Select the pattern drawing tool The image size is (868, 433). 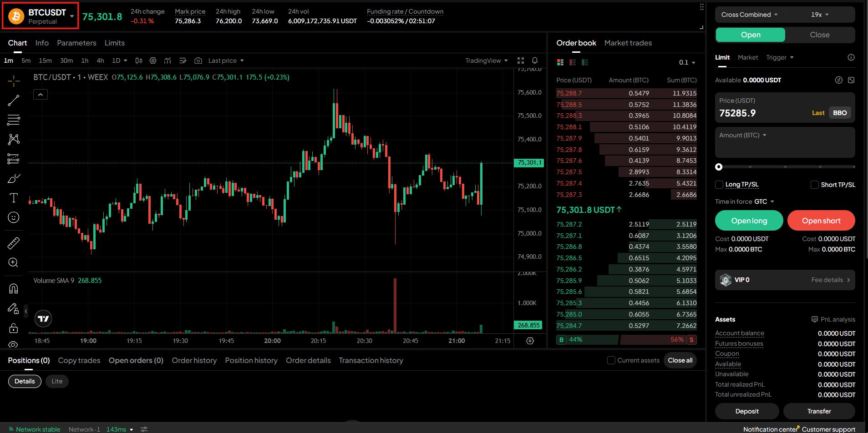[x=14, y=139]
